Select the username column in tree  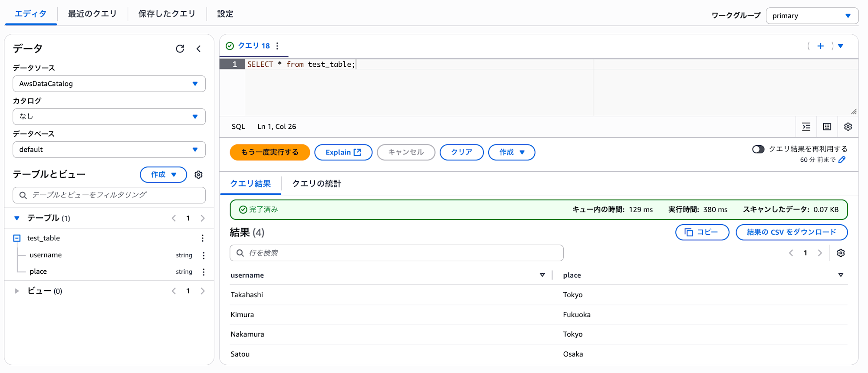[46, 255]
